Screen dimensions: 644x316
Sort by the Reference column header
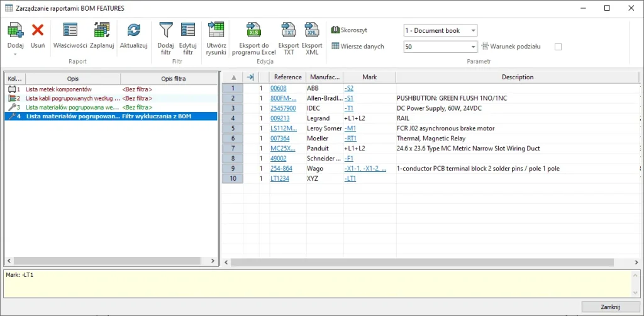click(288, 77)
